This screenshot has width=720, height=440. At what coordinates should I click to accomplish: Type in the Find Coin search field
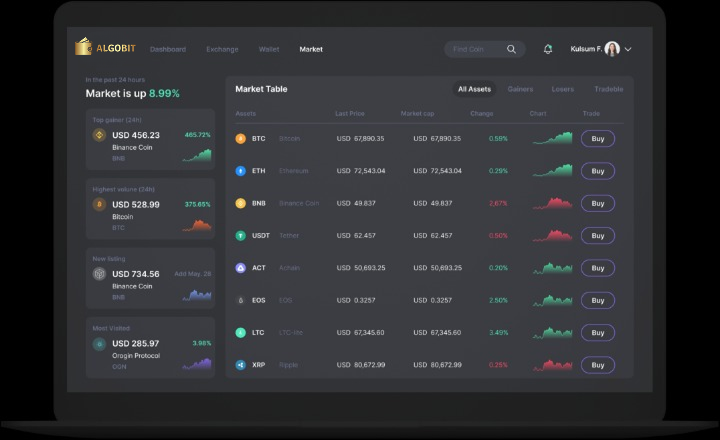tap(475, 49)
